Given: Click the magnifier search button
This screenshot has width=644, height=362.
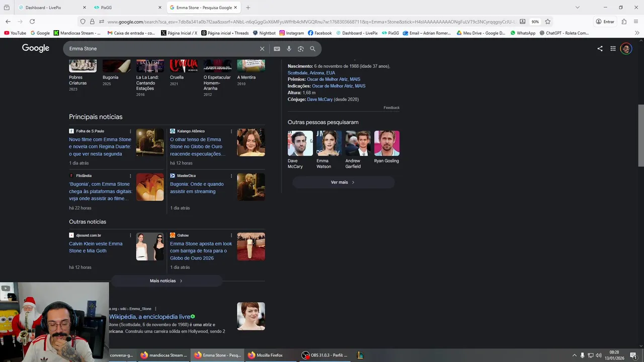Looking at the screenshot, I should point(312,49).
